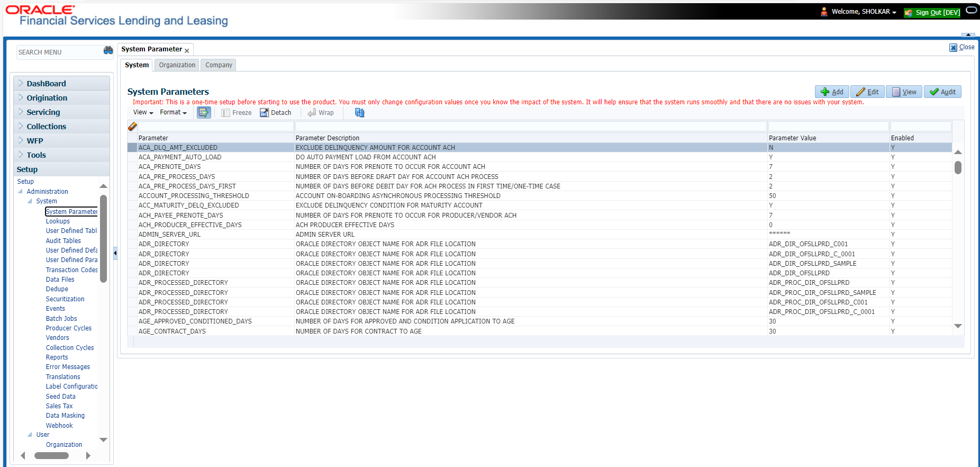This screenshot has height=467, width=980.
Task: Click the accessibility oval icon top right
Action: pos(972,10)
